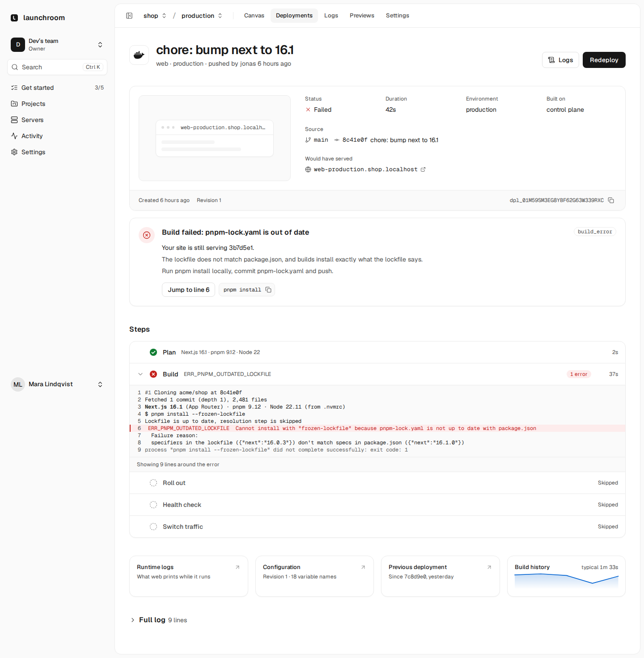This screenshot has width=644, height=658.
Task: Open Configuration card arrow icon
Action: pos(363,567)
